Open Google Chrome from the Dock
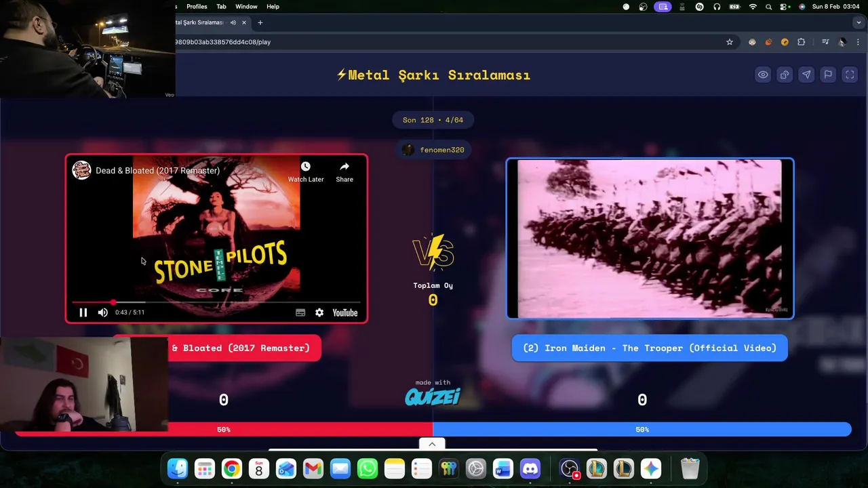The height and width of the screenshot is (488, 868). [232, 468]
